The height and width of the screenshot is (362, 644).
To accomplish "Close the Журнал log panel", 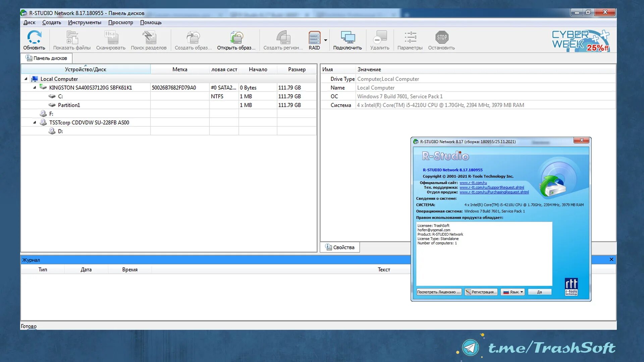I will coord(611,259).
